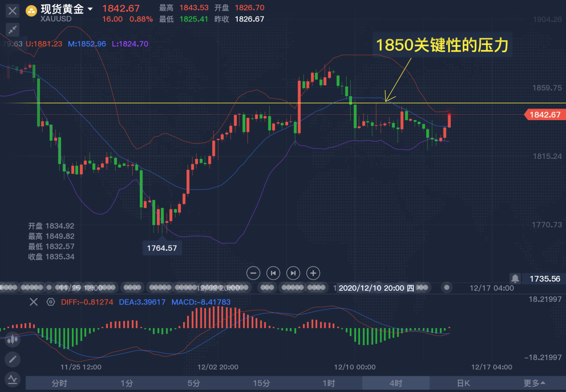Image resolution: width=566 pixels, height=392 pixels.
Task: Open the 现货黄金 symbol dropdown arrow
Action: point(90,9)
